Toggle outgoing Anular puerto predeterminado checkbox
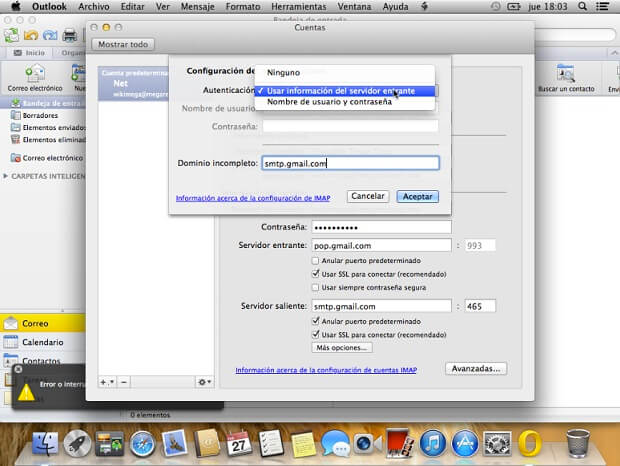Image resolution: width=620 pixels, height=466 pixels. [316, 321]
